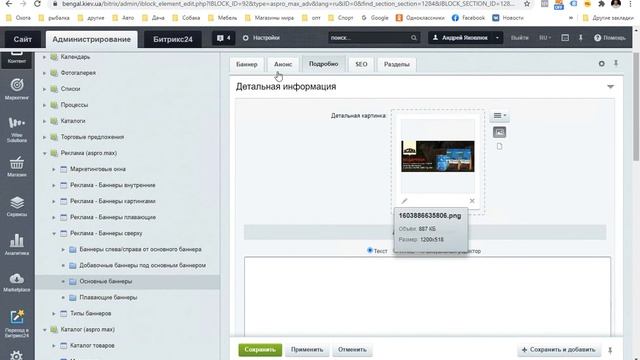Viewport: 640px width, 360px height.
Task: Pin the tabs with the pin icon
Action: pos(616,63)
